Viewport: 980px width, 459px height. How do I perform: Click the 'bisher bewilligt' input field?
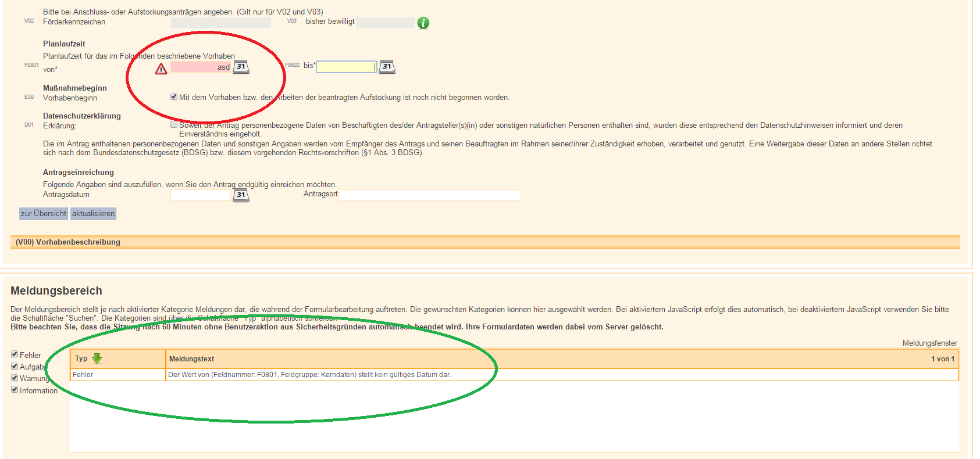click(386, 23)
